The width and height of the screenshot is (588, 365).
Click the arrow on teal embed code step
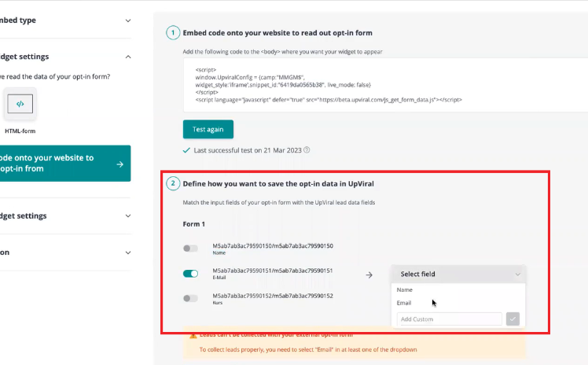pyautogui.click(x=120, y=164)
